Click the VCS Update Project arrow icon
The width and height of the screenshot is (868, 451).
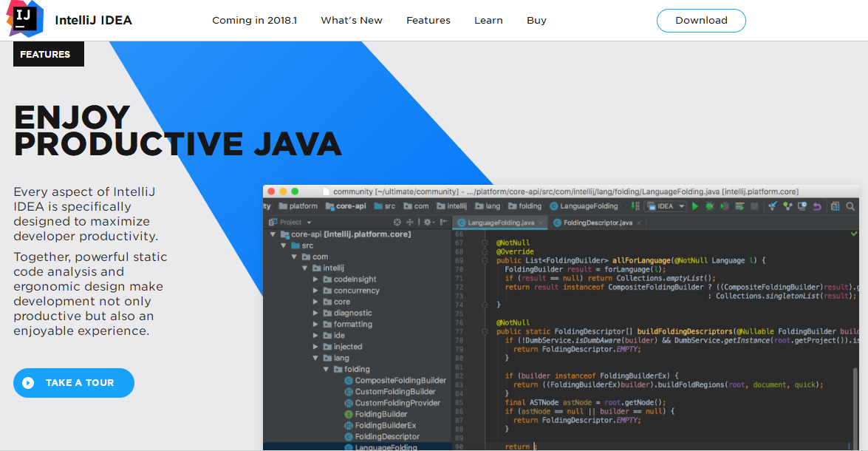[x=772, y=206]
